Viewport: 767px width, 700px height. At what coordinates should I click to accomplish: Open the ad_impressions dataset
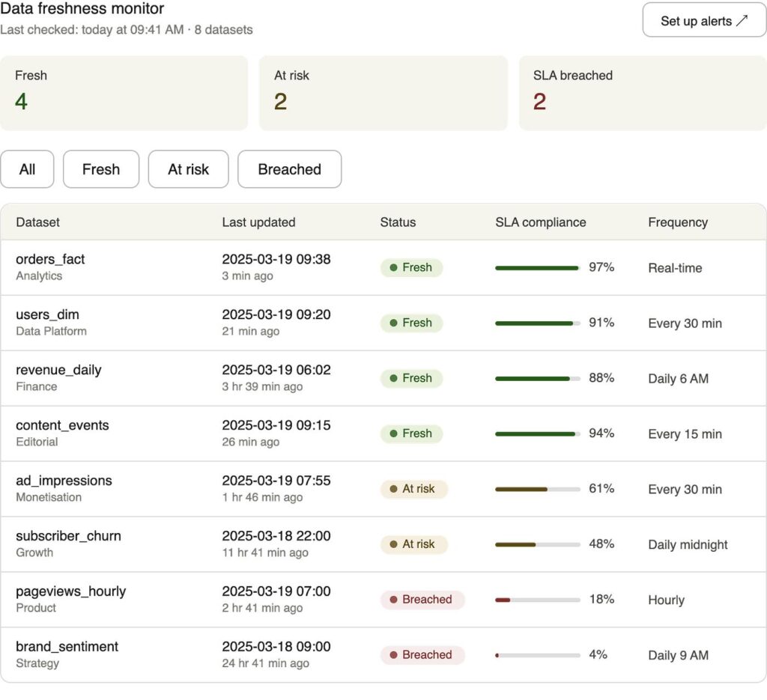tap(64, 481)
